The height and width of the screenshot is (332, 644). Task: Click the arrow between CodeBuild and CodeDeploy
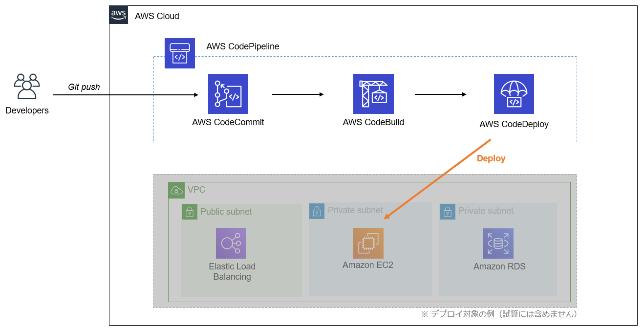point(440,94)
